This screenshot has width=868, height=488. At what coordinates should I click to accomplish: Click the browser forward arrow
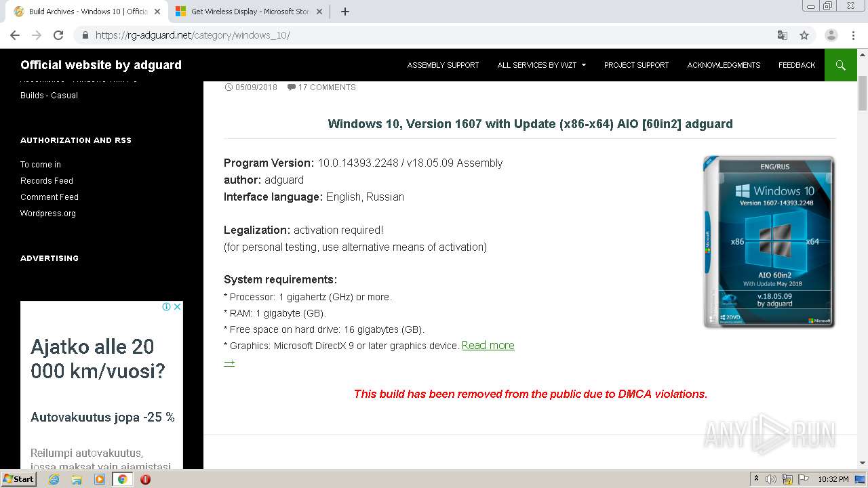click(x=37, y=35)
